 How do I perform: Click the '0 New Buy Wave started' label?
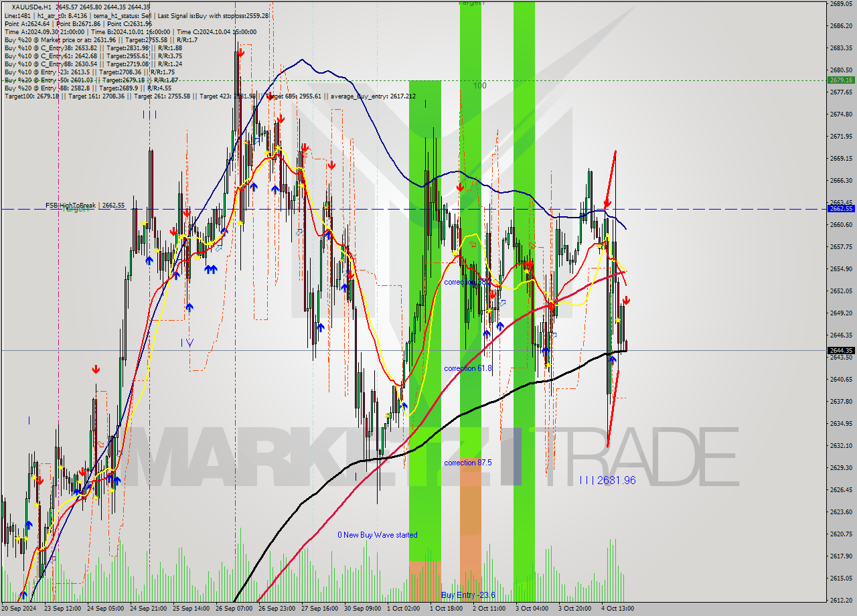coord(377,535)
